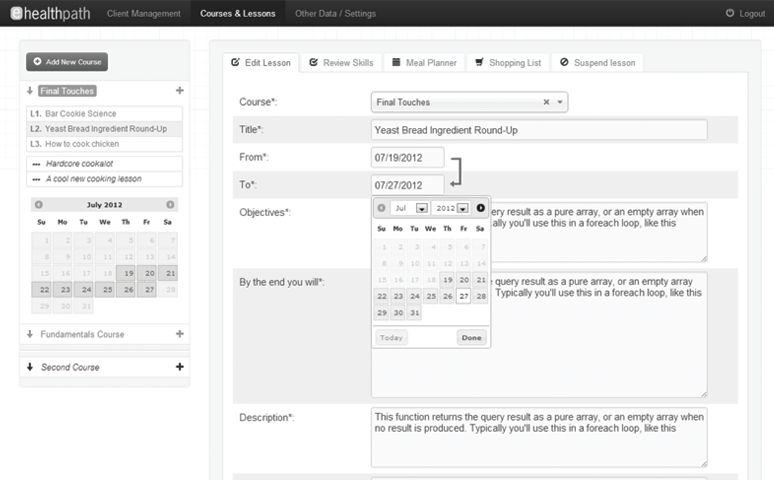Image resolution: width=774 pixels, height=480 pixels.
Task: Advance the sidebar July 2012 calendar forward
Action: 170,205
